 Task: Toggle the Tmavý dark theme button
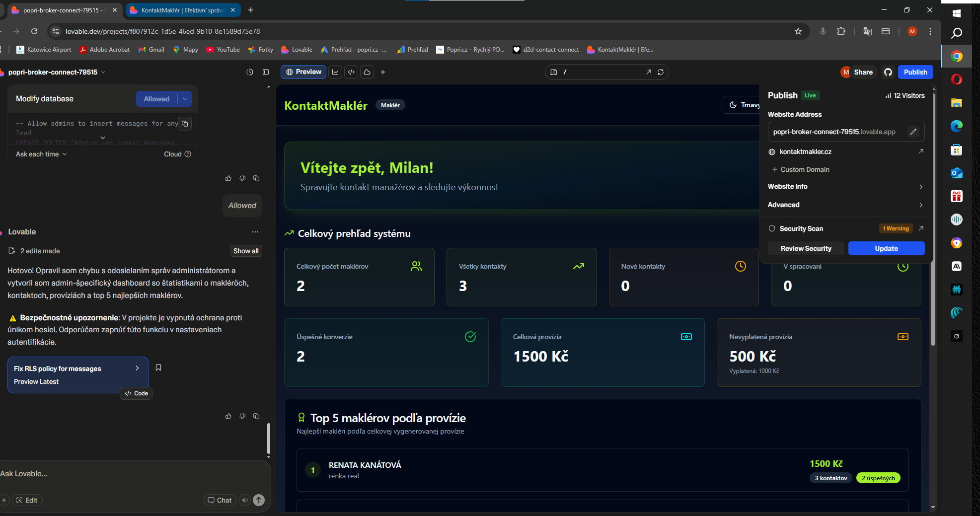[744, 105]
